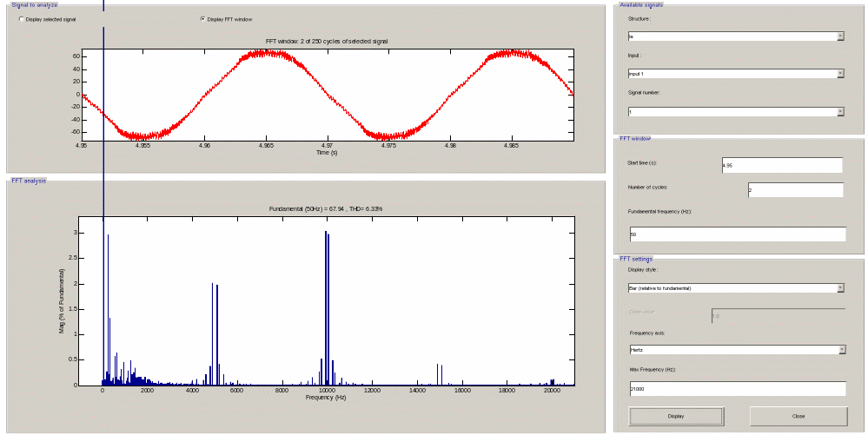Click the Start time input field
Image resolution: width=868 pixels, height=435 pixels.
[782, 165]
